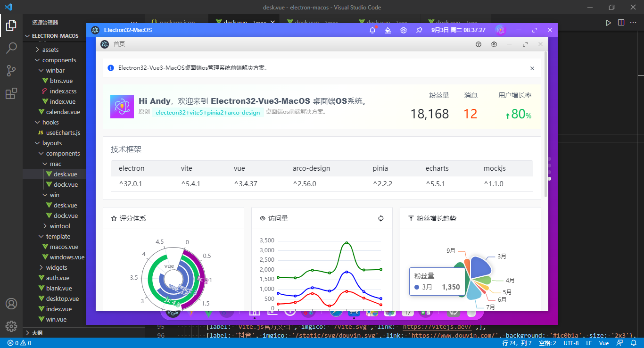Split the editor to the right
The width and height of the screenshot is (644, 348).
pyautogui.click(x=621, y=22)
